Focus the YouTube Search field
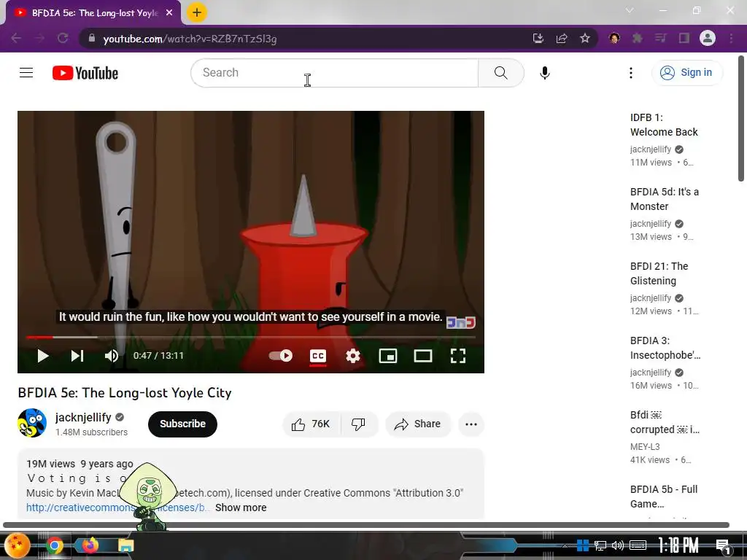Image resolution: width=747 pixels, height=560 pixels. point(334,73)
